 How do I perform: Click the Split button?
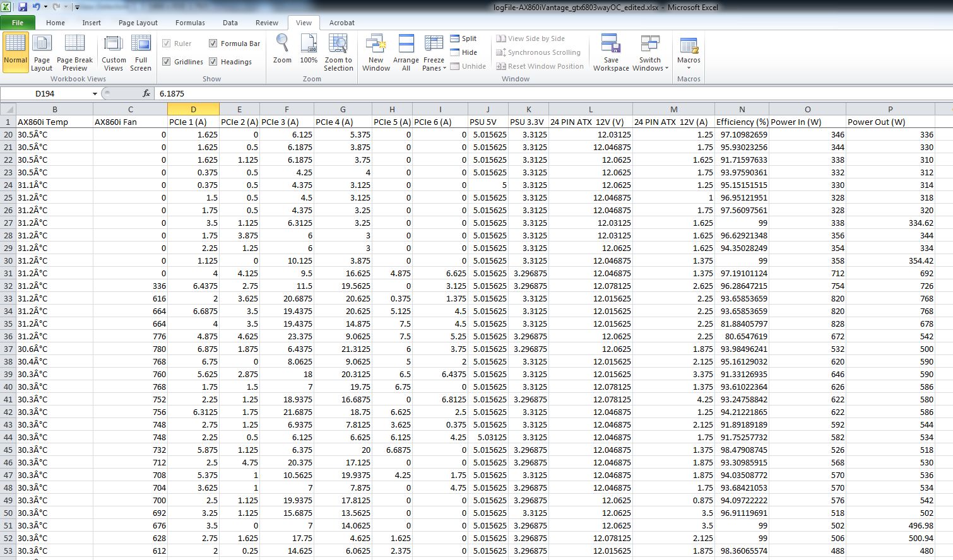463,38
